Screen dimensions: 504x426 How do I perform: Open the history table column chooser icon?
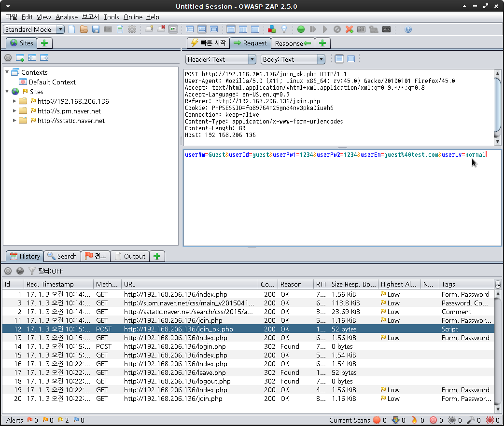498,284
